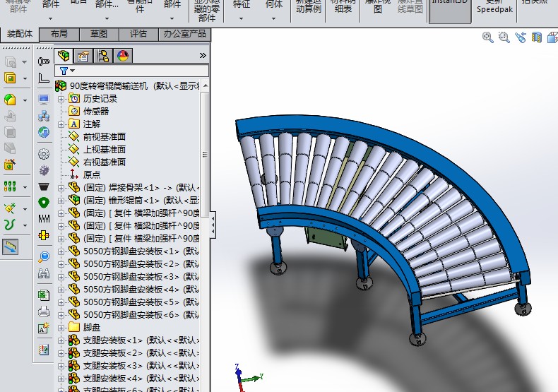Switch to the 布局 ribbon tab
This screenshot has height=392, width=558.
[x=59, y=34]
